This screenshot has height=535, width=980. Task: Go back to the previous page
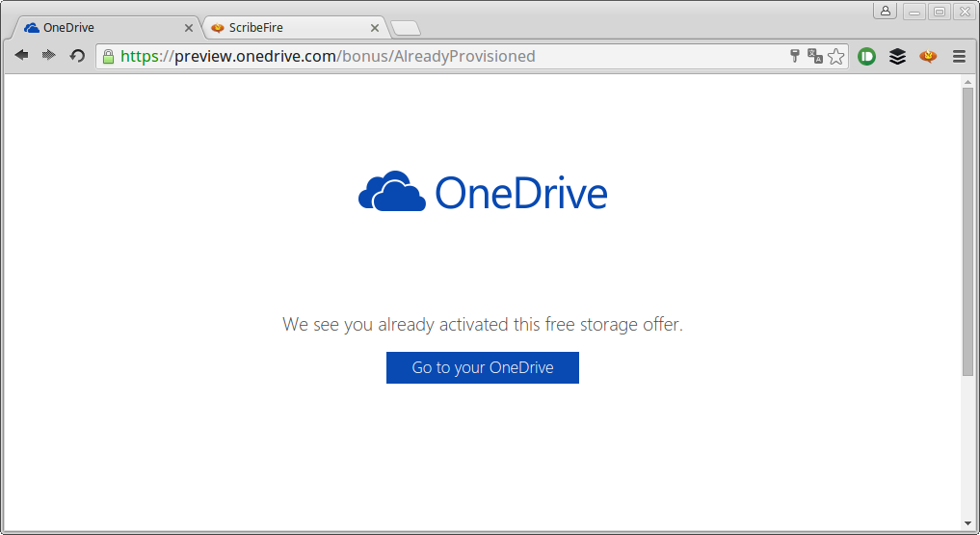(21, 55)
